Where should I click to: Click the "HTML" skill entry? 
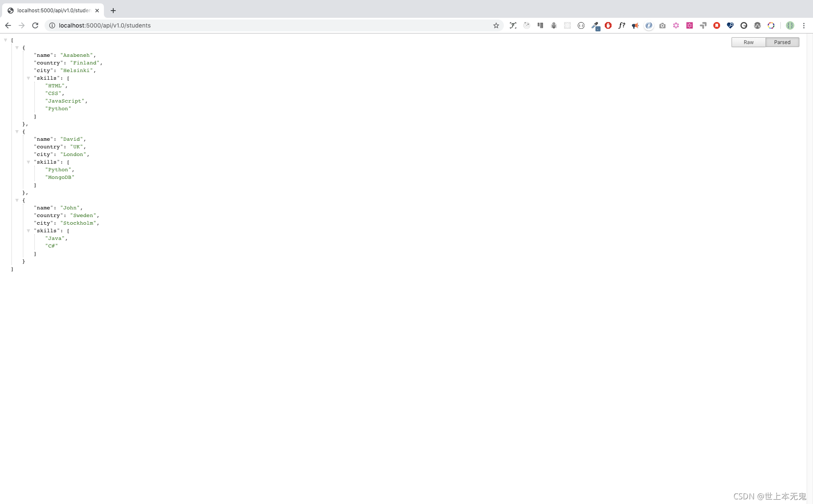tap(55, 86)
